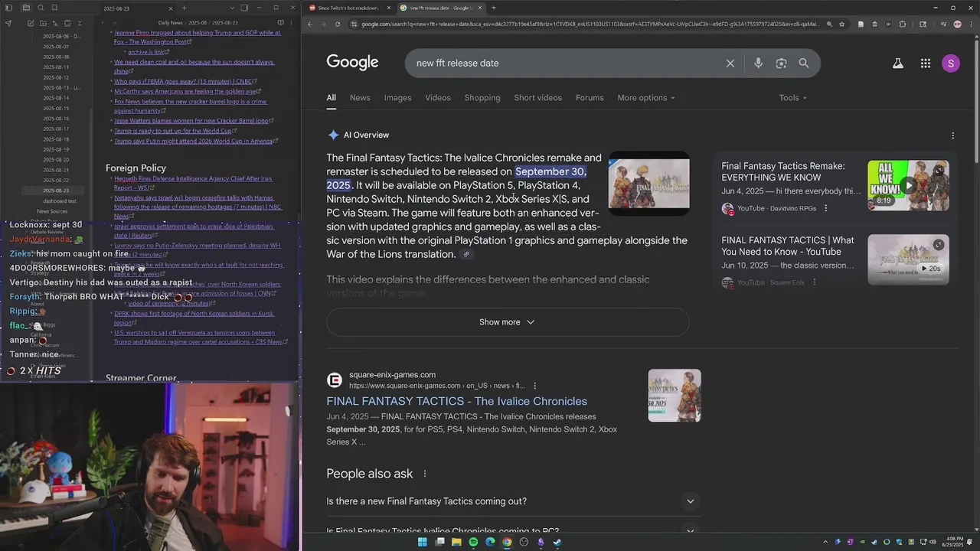Open the taskbar clock showing 4:08 PM
The height and width of the screenshot is (551, 980).
(954, 542)
